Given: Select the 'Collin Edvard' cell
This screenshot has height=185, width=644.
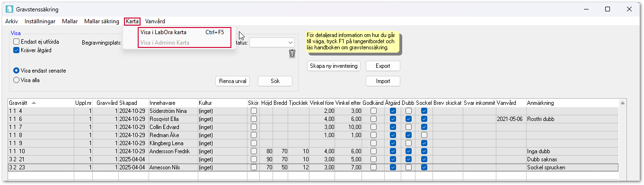Looking at the screenshot, I should [x=173, y=127].
